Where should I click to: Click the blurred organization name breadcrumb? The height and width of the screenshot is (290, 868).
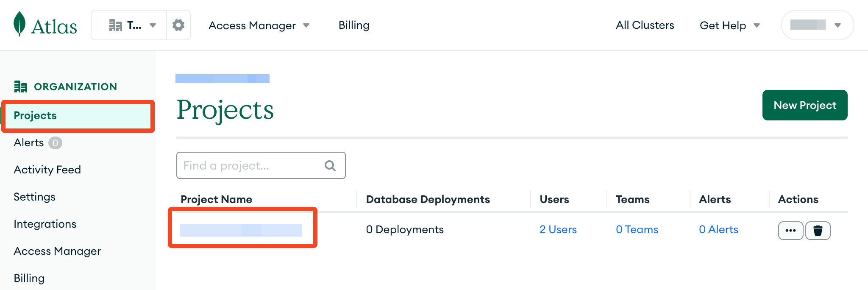pyautogui.click(x=223, y=78)
